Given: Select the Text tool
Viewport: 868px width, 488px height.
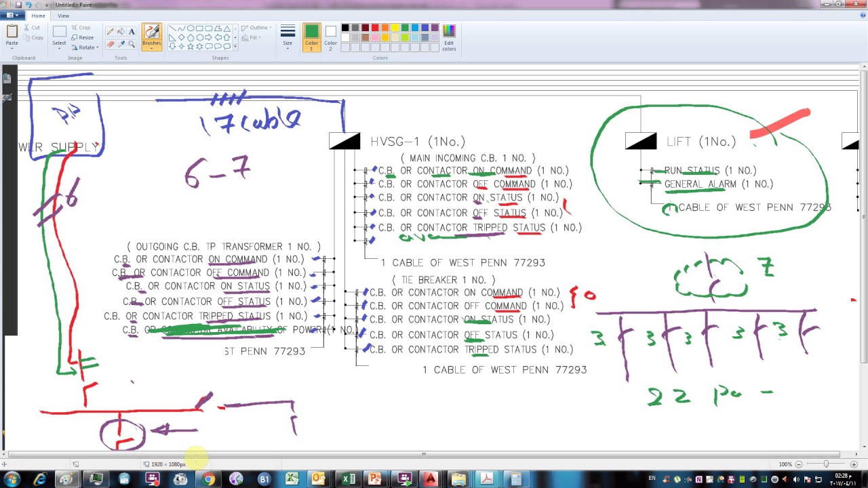Looking at the screenshot, I should point(132,31).
